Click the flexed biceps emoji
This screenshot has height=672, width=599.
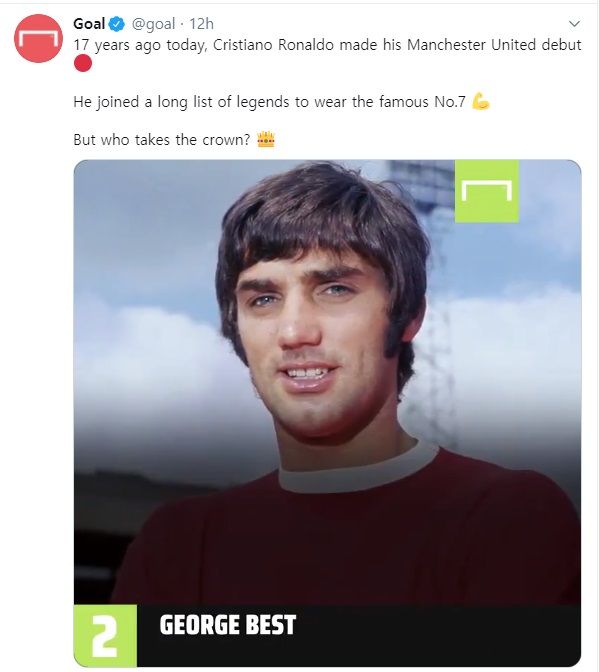(x=480, y=102)
